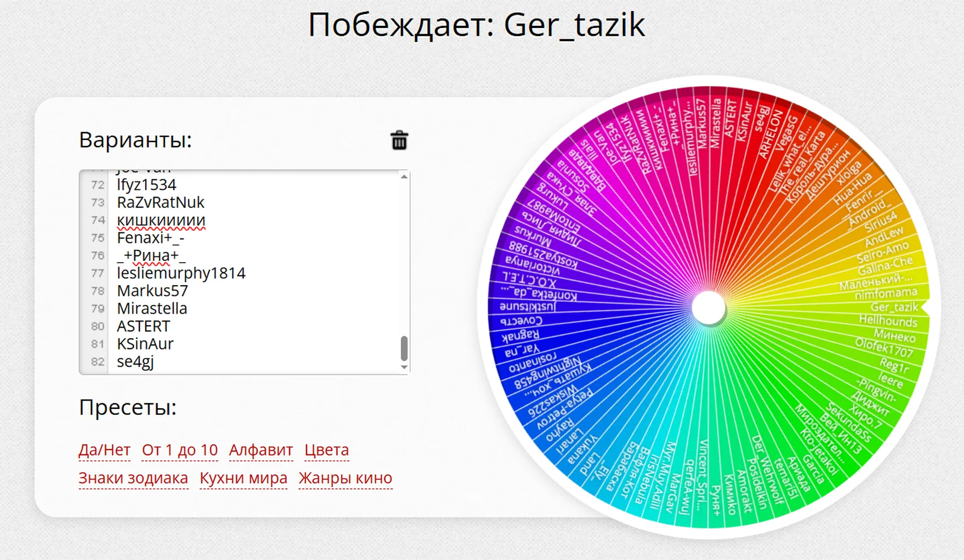Click the Ger_tazik segment on the wheel
The image size is (964, 560).
tap(894, 307)
